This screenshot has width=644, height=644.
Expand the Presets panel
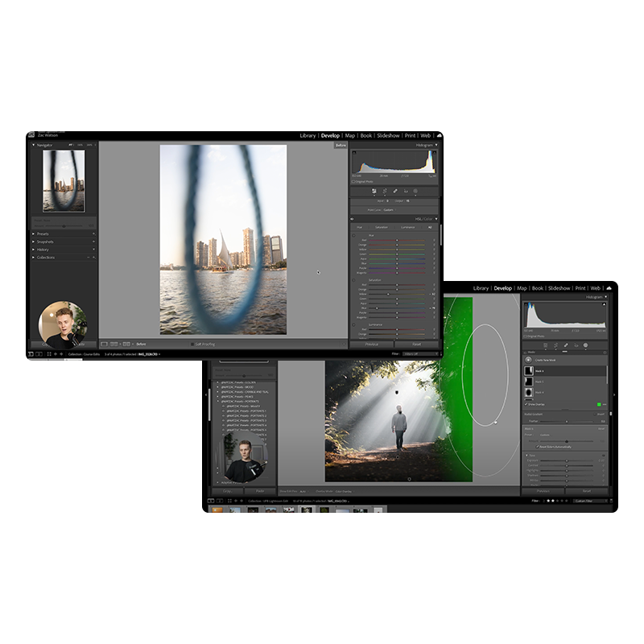[34, 234]
